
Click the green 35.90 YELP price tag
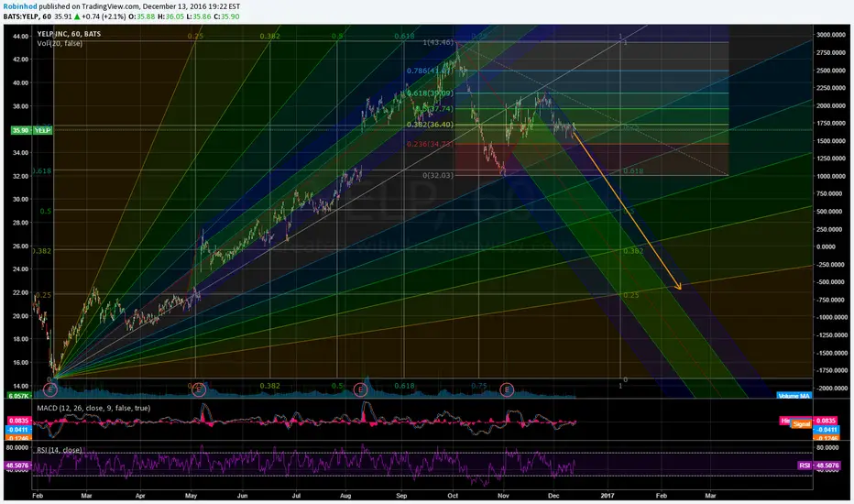pyautogui.click(x=31, y=130)
